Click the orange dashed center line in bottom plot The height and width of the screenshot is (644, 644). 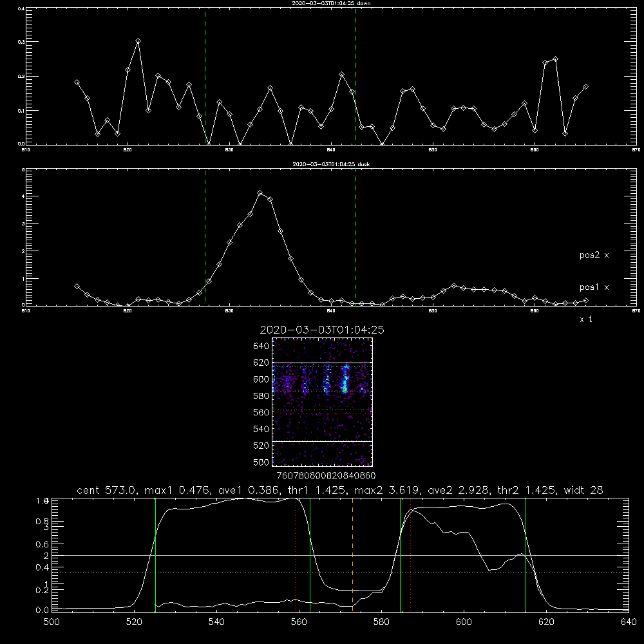(x=352, y=555)
